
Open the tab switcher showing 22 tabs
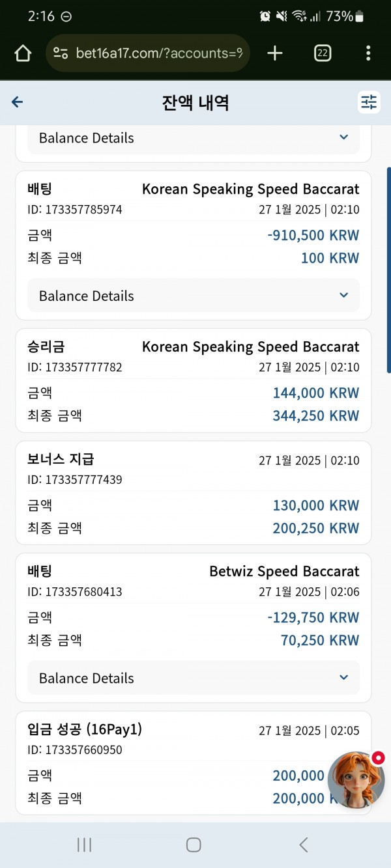coord(322,53)
